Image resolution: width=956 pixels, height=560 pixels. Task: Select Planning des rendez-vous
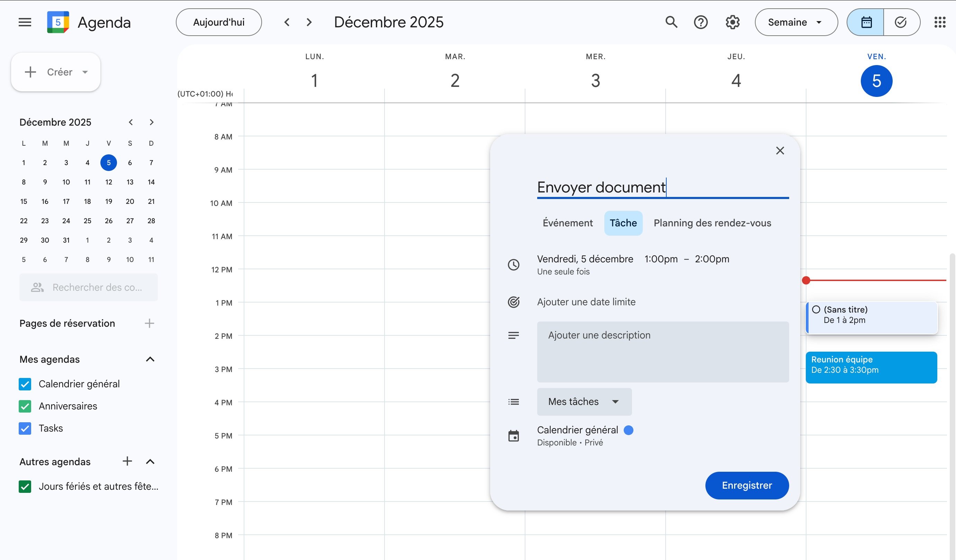(x=712, y=223)
